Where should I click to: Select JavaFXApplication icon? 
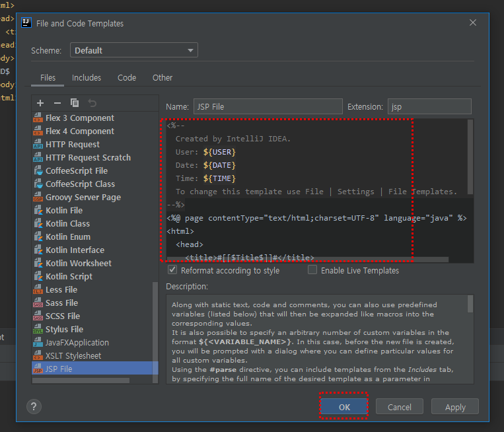click(x=38, y=342)
